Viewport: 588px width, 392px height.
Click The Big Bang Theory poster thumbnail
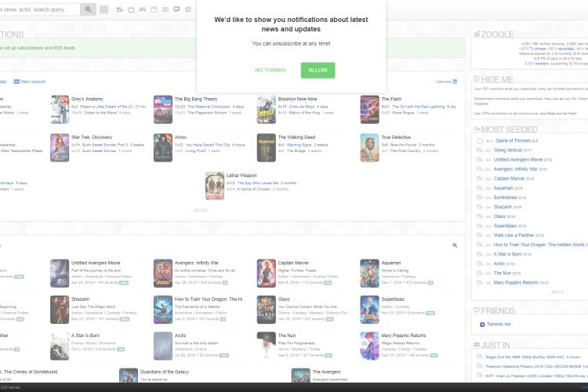163,110
